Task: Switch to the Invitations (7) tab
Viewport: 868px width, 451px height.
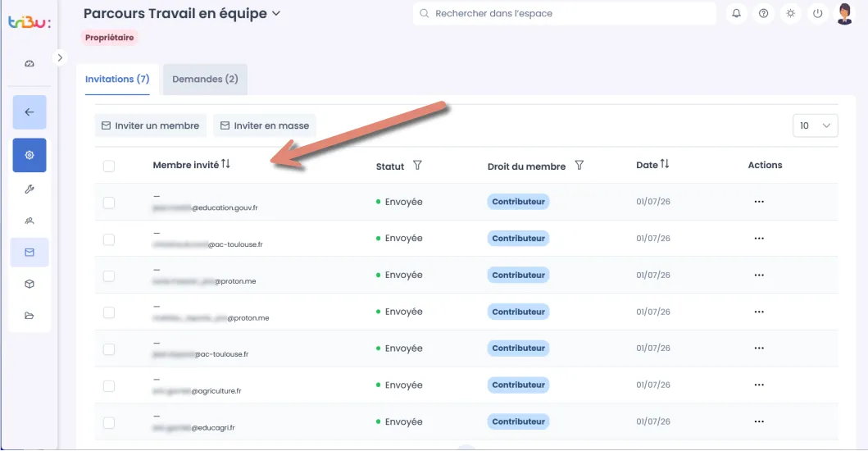Action: (x=117, y=79)
